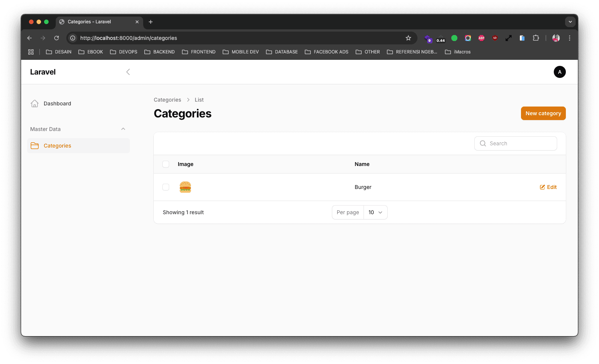
Task: Click the AdBlock Plus extension icon
Action: click(x=481, y=38)
